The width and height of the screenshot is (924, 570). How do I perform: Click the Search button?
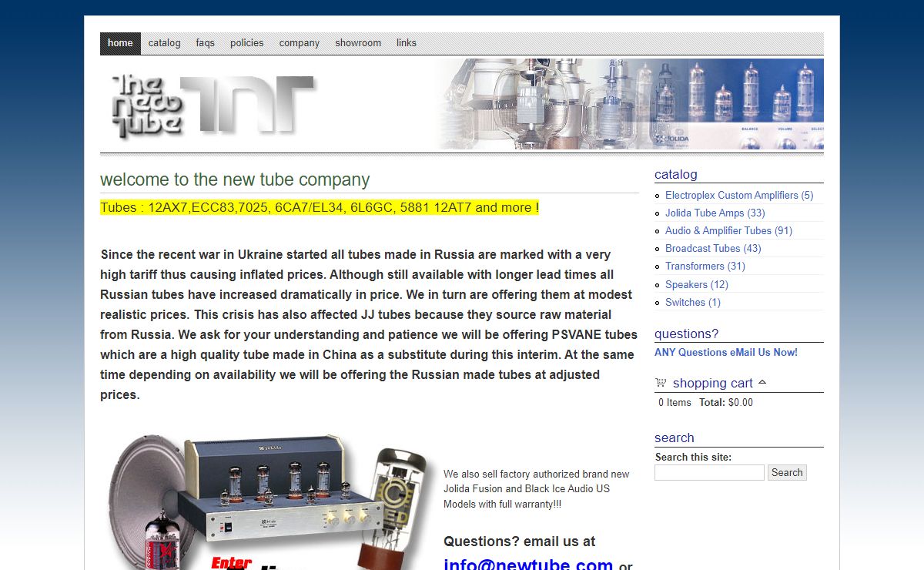click(787, 473)
